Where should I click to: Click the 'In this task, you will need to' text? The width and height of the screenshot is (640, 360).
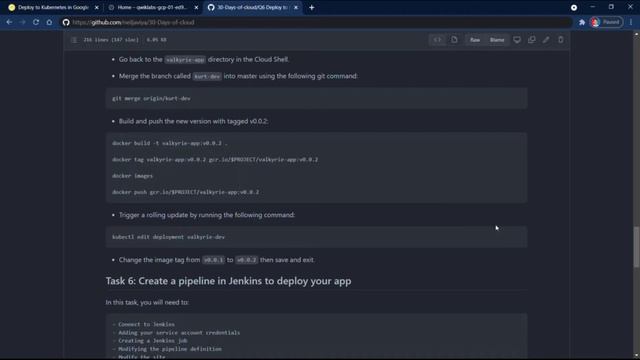point(147,302)
